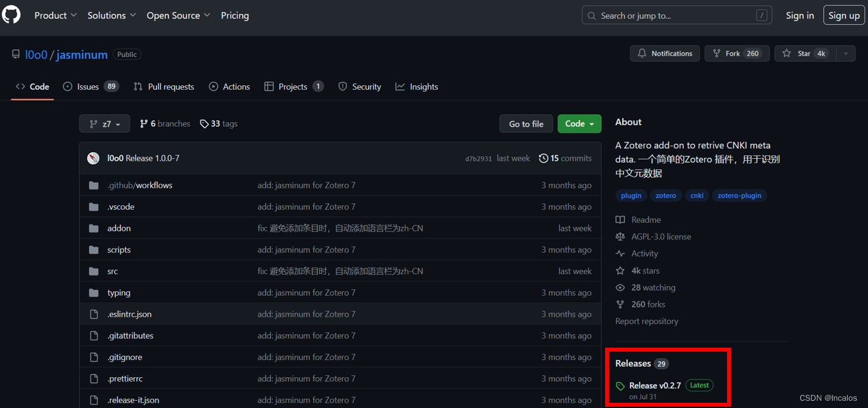Open the Actions tab
Screen dimensions: 868x408
[229, 87]
